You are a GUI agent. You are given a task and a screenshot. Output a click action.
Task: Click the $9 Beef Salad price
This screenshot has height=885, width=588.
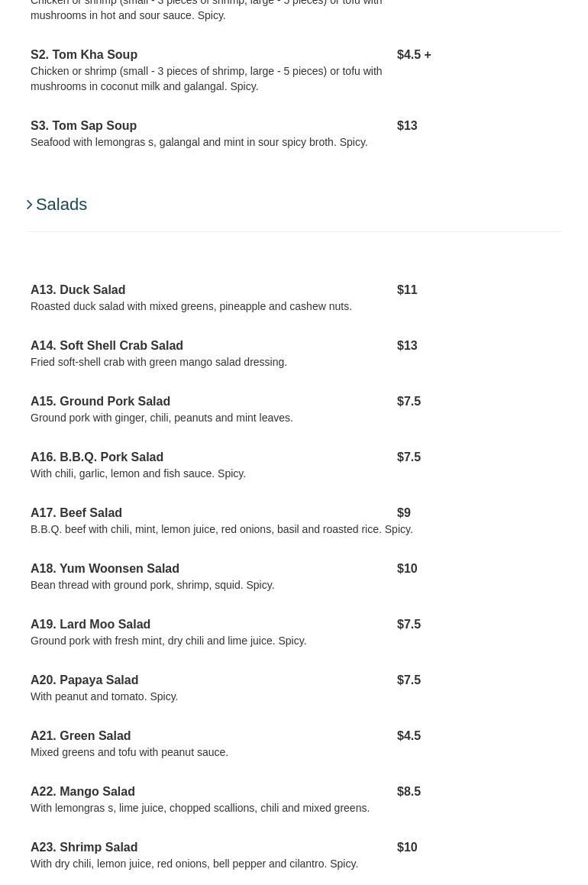(404, 513)
